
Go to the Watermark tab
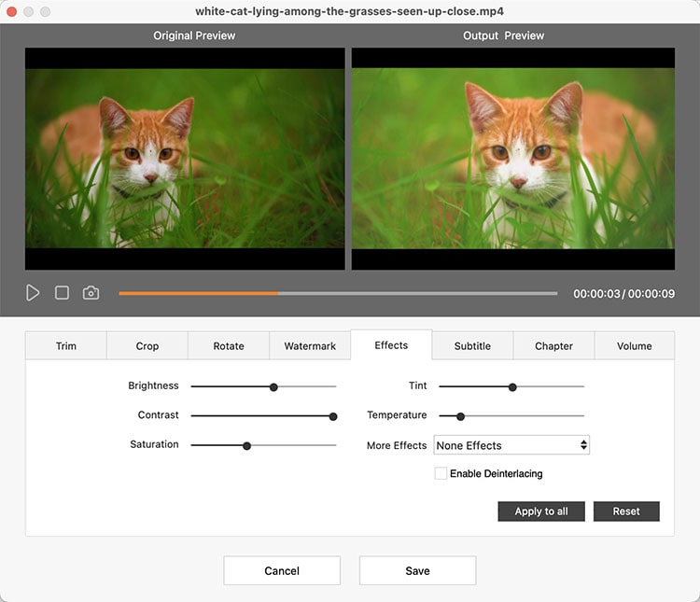click(x=310, y=345)
